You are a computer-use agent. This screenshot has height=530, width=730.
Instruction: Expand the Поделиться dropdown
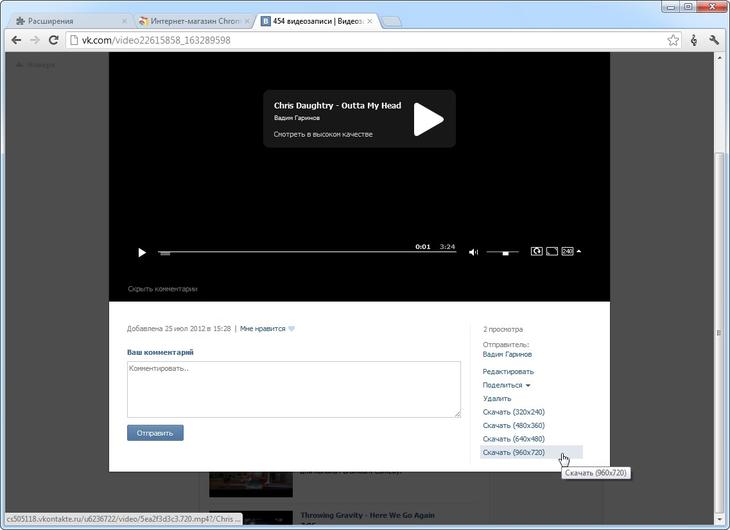tap(506, 385)
